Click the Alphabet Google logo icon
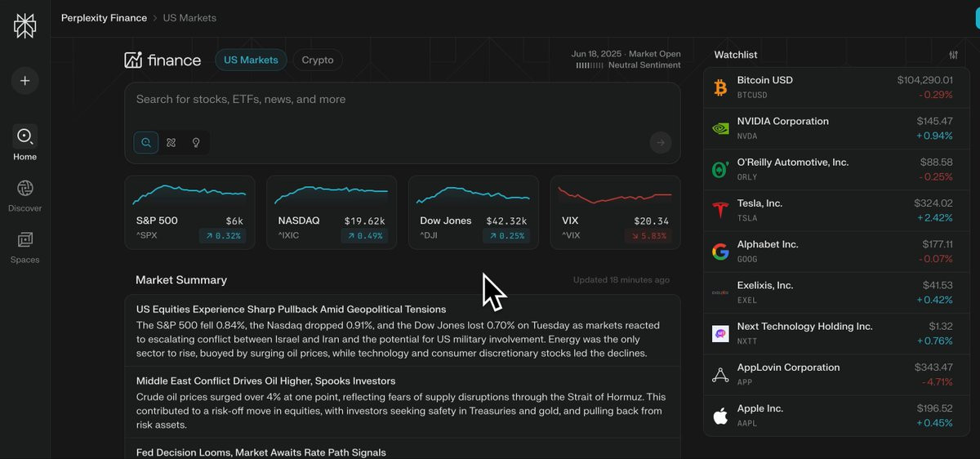The image size is (980, 459). coord(720,252)
